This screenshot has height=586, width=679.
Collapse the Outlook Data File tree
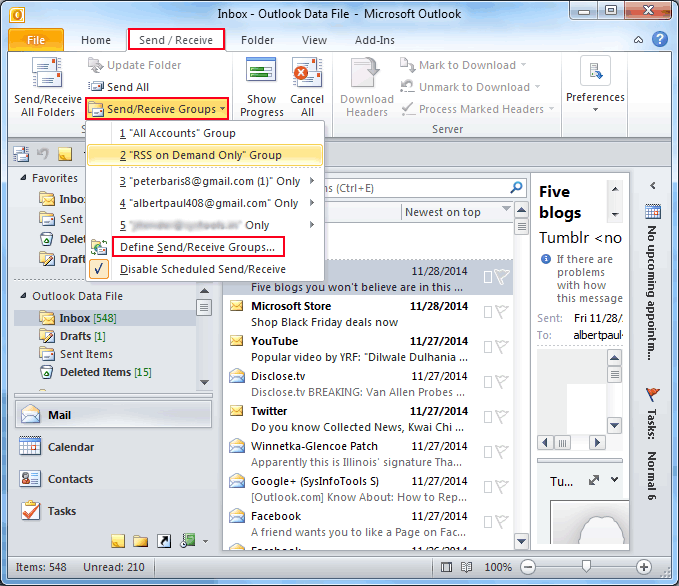click(23, 295)
